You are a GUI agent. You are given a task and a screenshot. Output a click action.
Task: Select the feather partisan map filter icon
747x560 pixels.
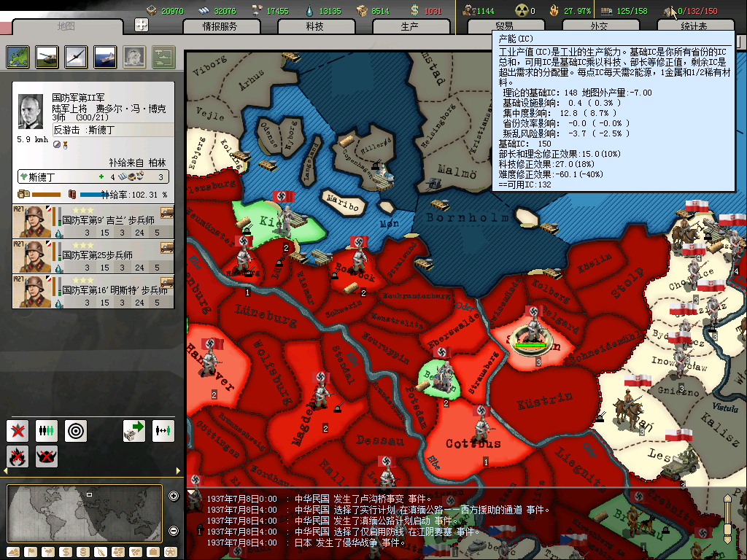click(101, 552)
